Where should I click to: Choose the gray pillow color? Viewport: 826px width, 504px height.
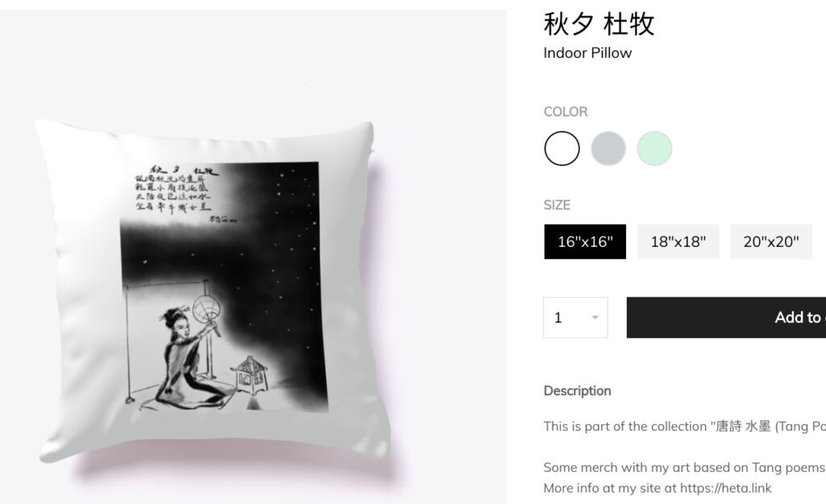[x=608, y=148]
